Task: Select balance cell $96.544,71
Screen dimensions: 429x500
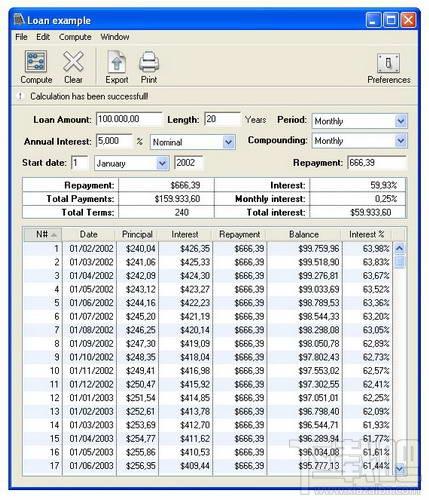Action: [319, 425]
